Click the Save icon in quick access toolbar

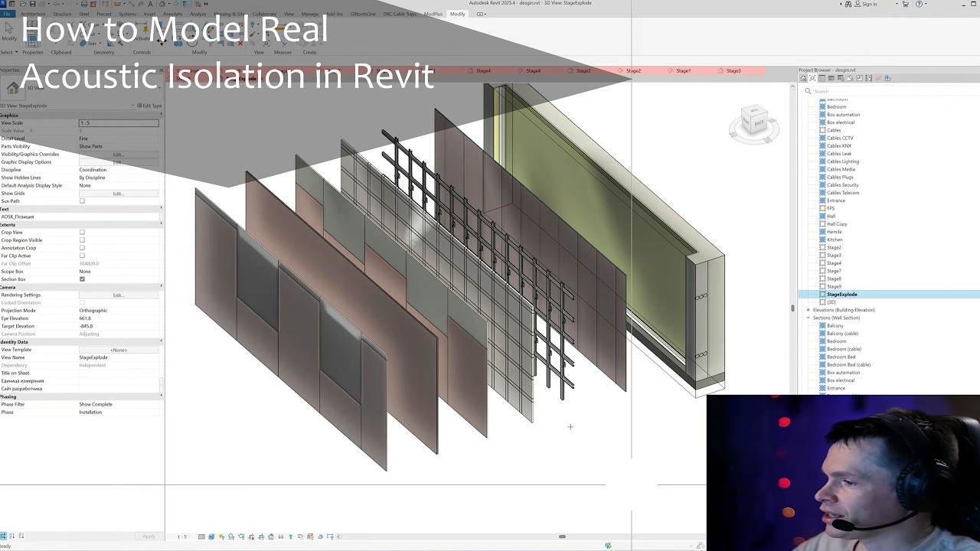[32, 4]
